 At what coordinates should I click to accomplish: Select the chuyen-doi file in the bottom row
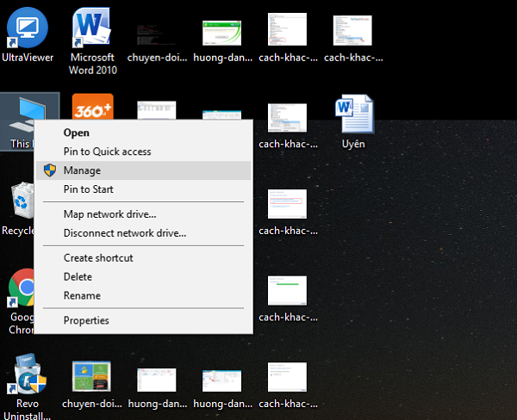click(x=91, y=380)
